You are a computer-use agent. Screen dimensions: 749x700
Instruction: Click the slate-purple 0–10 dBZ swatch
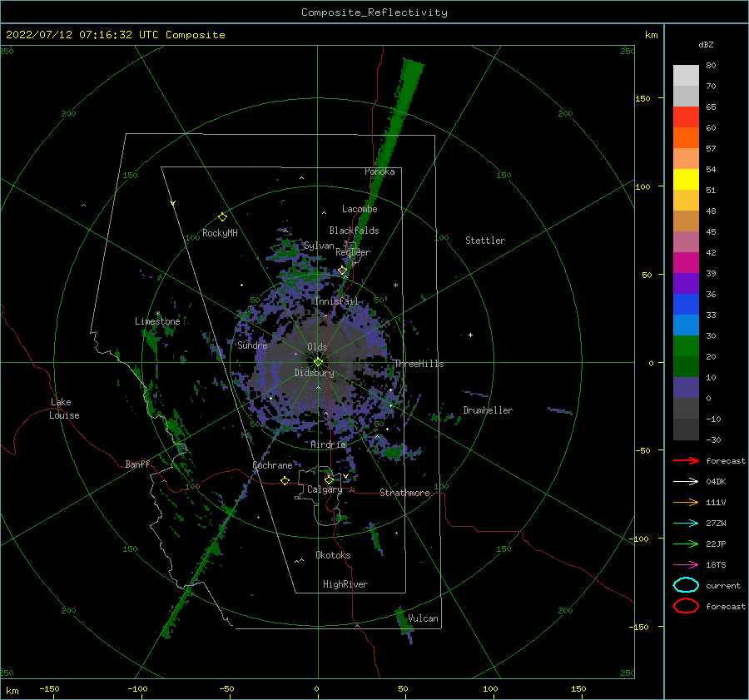coord(686,387)
